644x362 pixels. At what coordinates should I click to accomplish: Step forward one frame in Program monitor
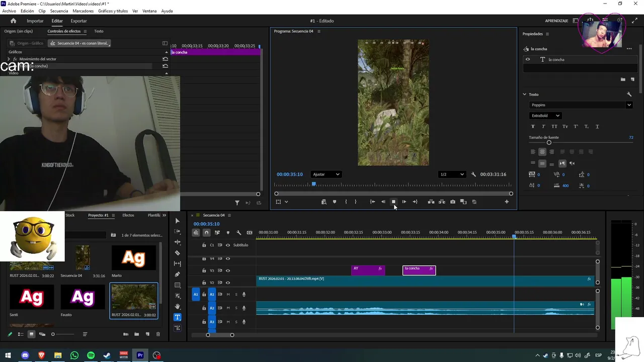coord(404,202)
